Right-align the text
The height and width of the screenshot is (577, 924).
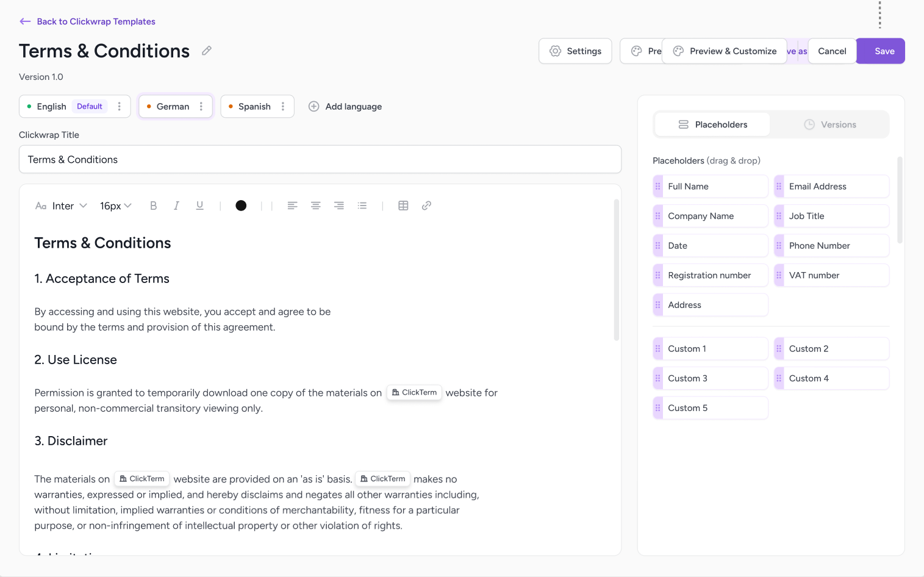[x=338, y=206]
